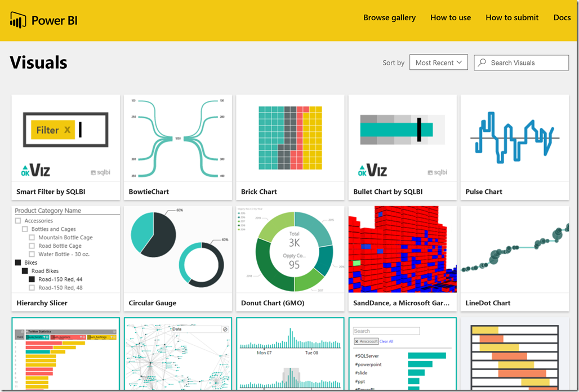579x392 pixels.
Task: Click the yellow Filter X tag
Action: [53, 130]
